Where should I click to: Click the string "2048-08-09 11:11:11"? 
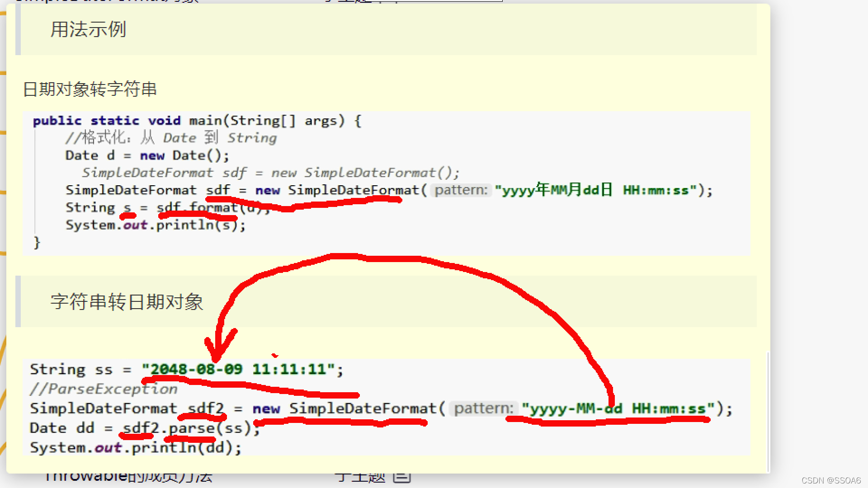238,369
